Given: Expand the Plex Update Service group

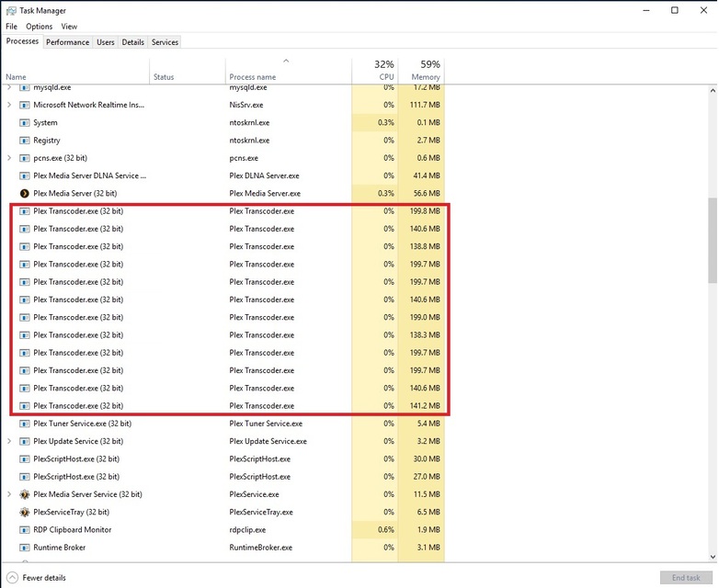Looking at the screenshot, I should tap(9, 441).
